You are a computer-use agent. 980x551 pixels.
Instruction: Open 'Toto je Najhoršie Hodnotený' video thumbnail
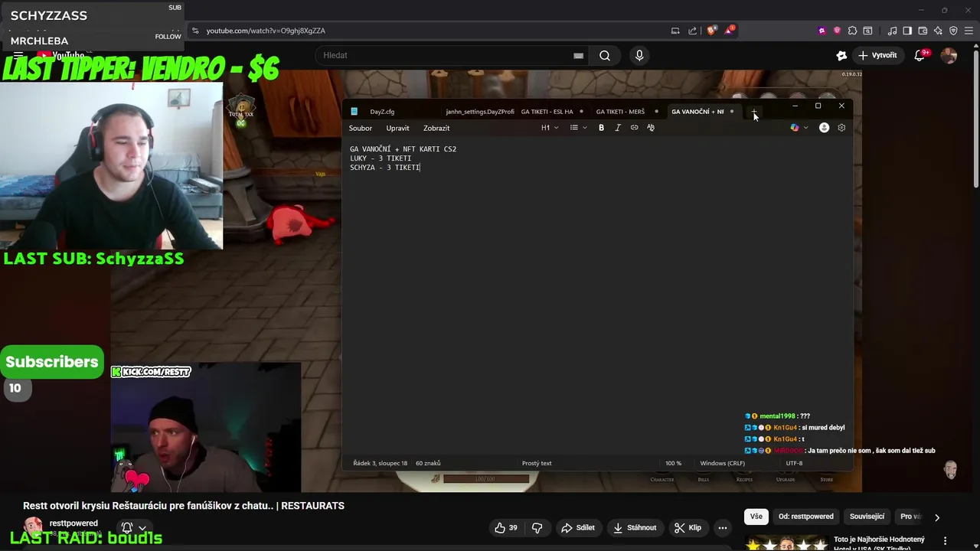[786, 543]
